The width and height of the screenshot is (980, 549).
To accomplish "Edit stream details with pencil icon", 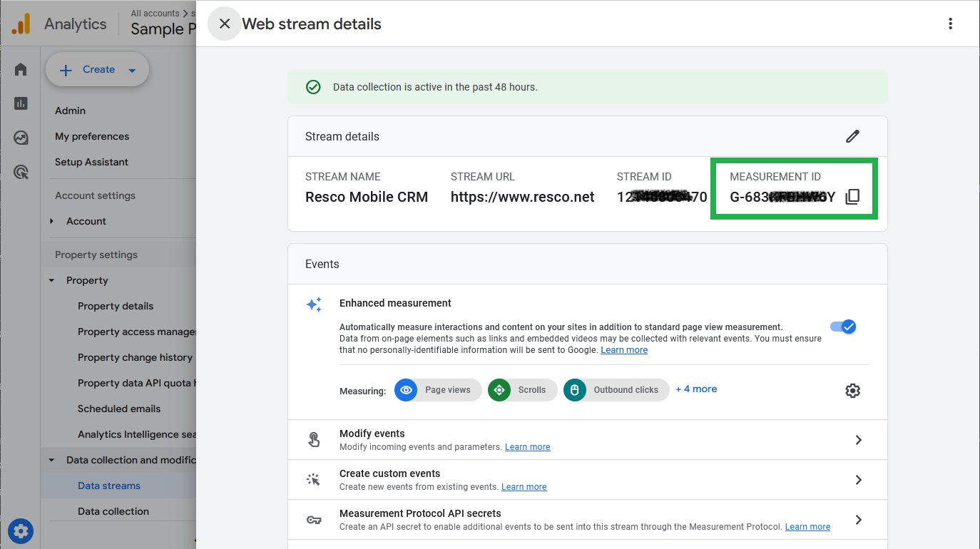I will coord(852,136).
